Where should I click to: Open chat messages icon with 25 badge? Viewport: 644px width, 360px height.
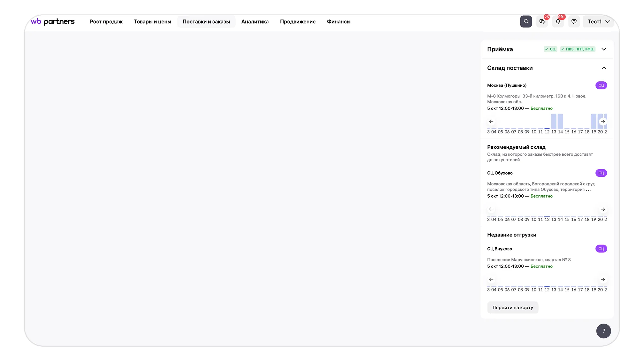click(542, 21)
